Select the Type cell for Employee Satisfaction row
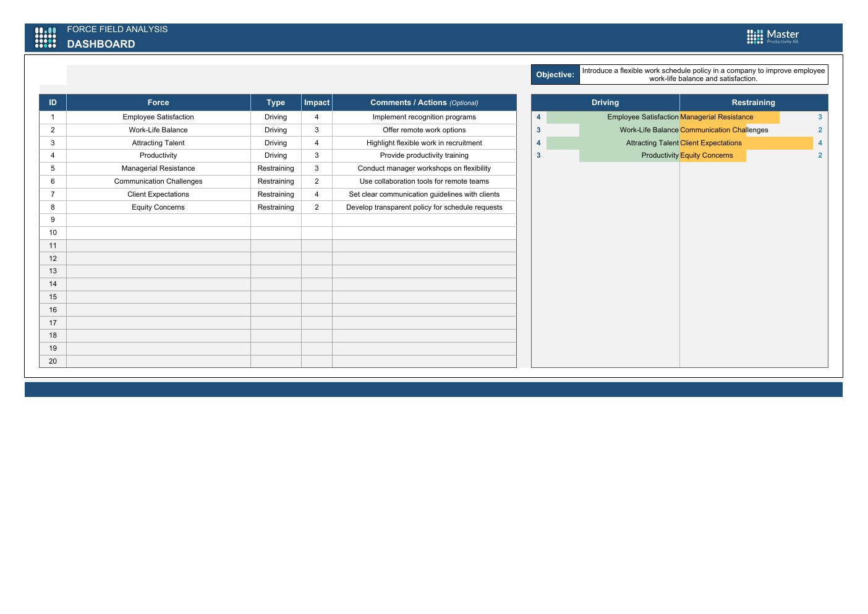 (x=276, y=117)
